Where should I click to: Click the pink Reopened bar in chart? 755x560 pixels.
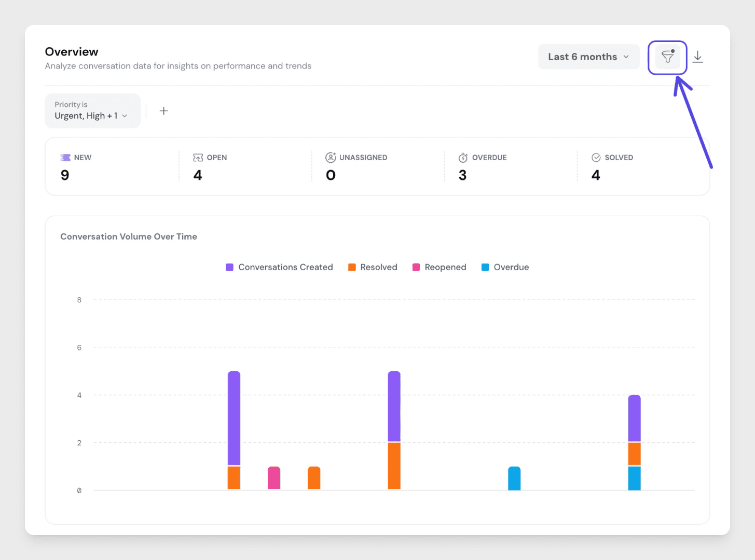[274, 478]
